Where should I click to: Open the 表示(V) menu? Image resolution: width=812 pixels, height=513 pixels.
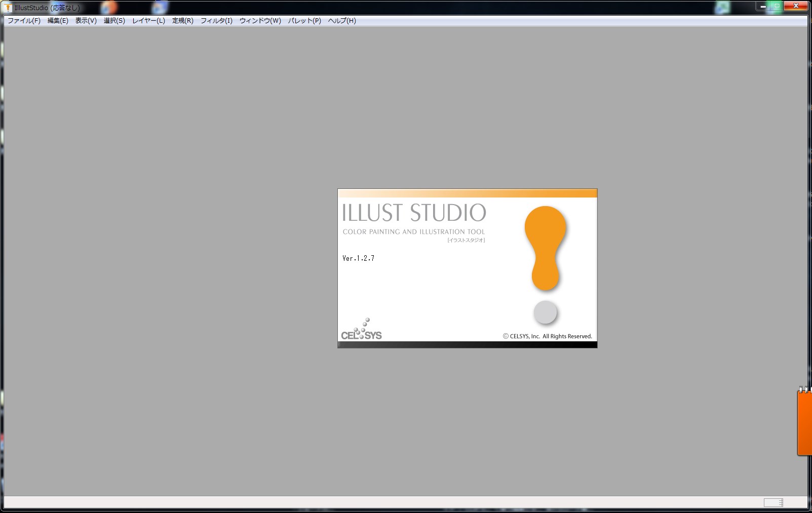(86, 21)
